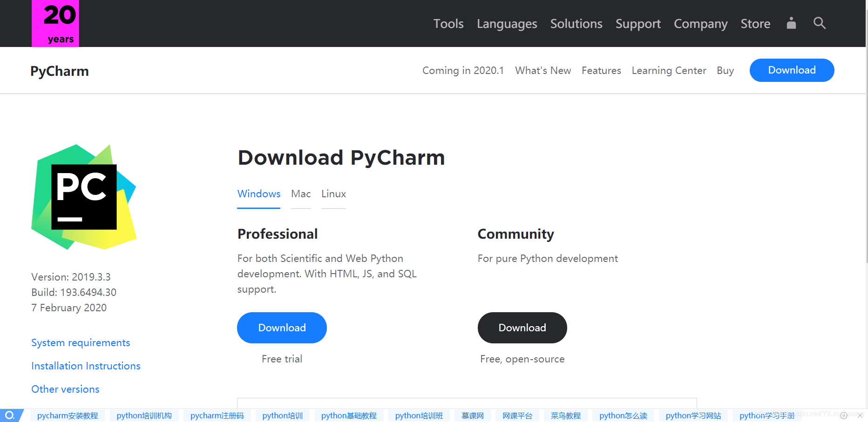Switch to the Mac tab
Viewport: 868px width, 422px height.
coord(301,194)
